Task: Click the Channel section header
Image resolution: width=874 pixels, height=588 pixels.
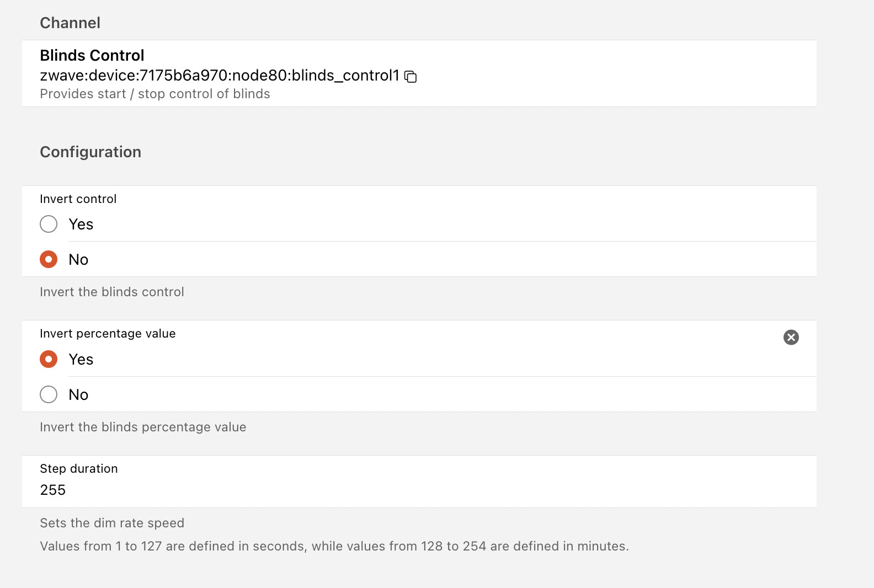Action: point(70,23)
